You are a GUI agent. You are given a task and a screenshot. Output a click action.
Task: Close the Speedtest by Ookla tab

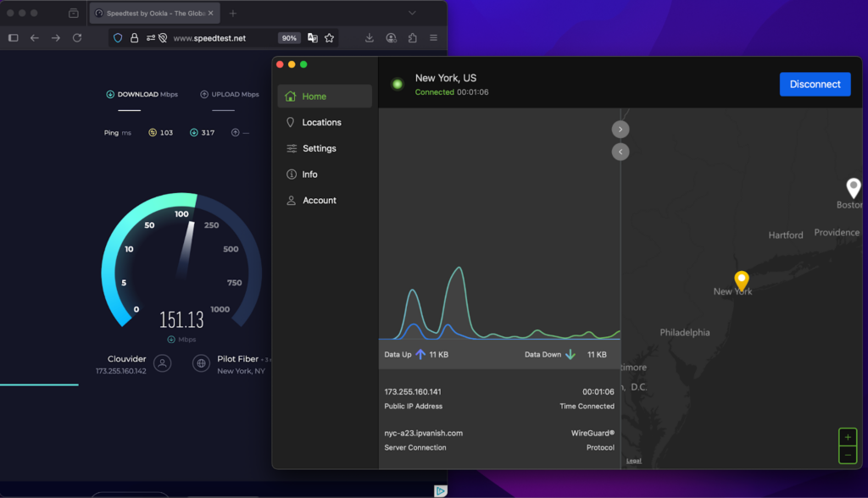pos(210,14)
